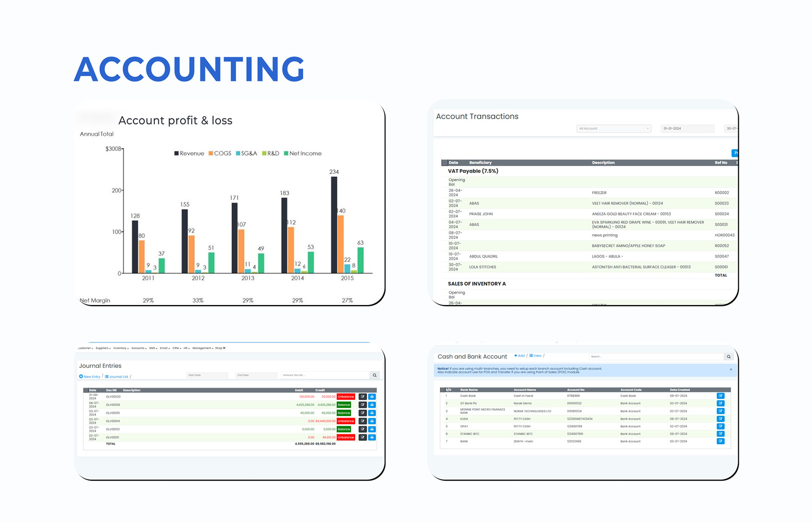This screenshot has width=812, height=522.
Task: Open the Management menu
Action: click(x=202, y=348)
